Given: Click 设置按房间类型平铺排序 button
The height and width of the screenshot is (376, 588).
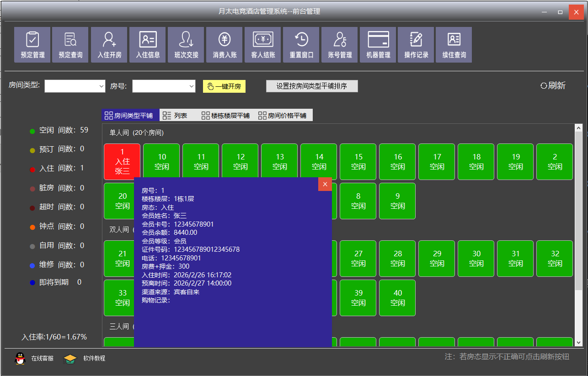Looking at the screenshot, I should (312, 86).
